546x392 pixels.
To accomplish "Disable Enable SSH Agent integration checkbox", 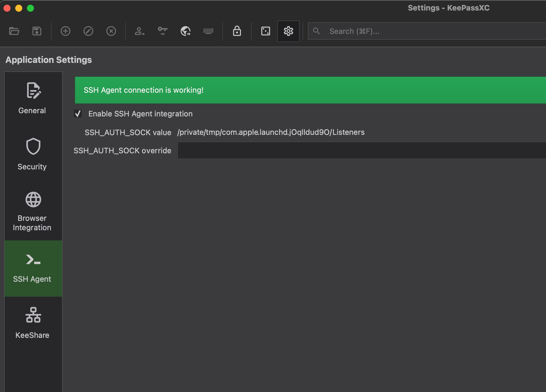I will click(78, 114).
